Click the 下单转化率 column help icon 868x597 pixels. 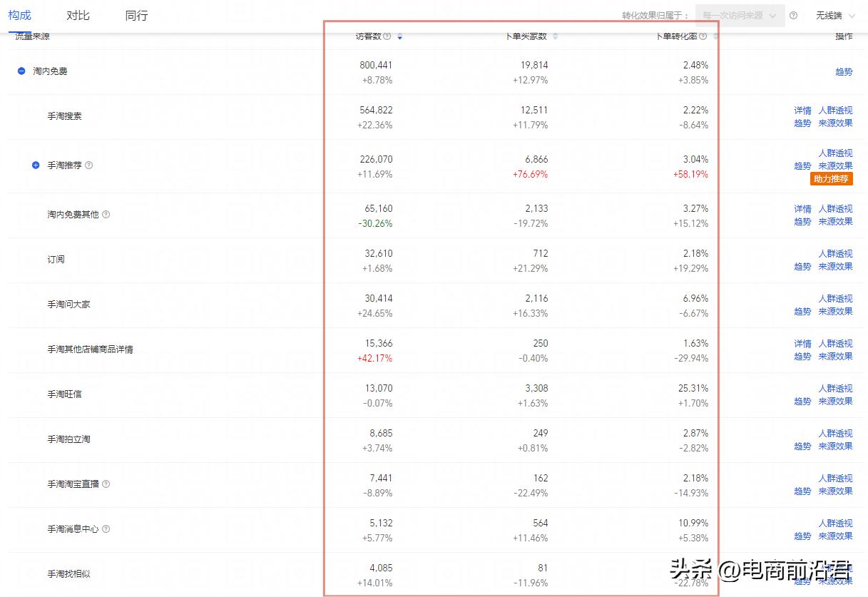coord(703,36)
